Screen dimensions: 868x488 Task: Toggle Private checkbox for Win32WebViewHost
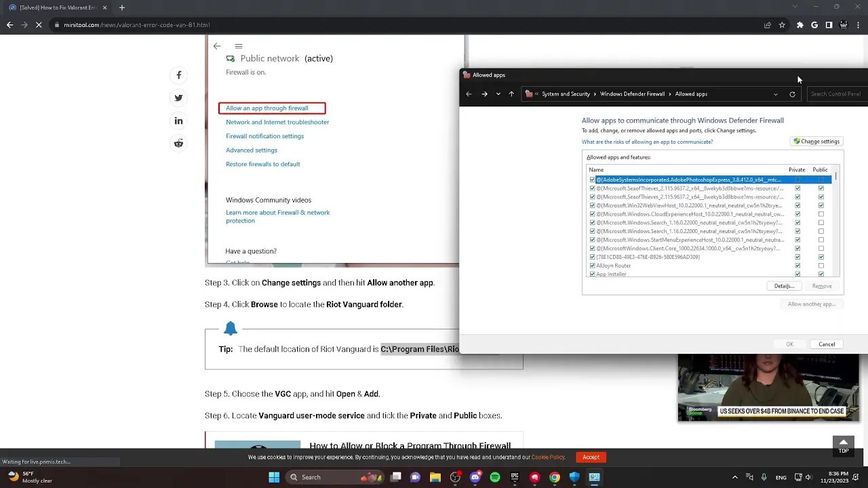(797, 205)
